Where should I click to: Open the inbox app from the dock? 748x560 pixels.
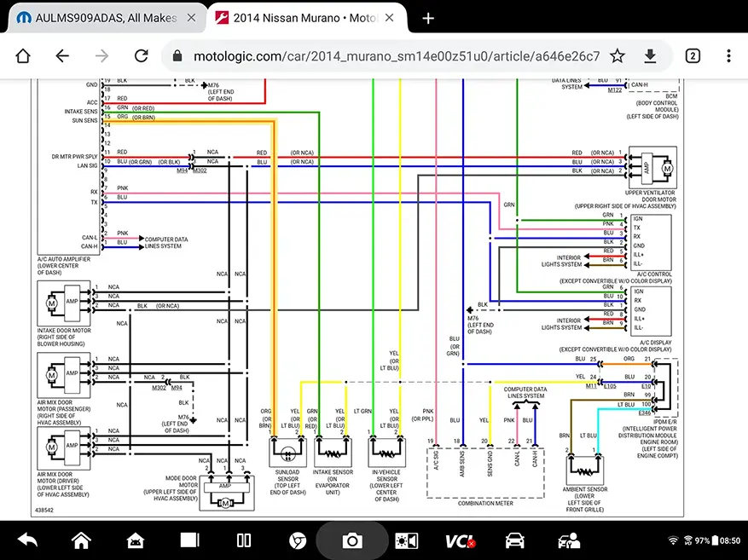pos(135,540)
